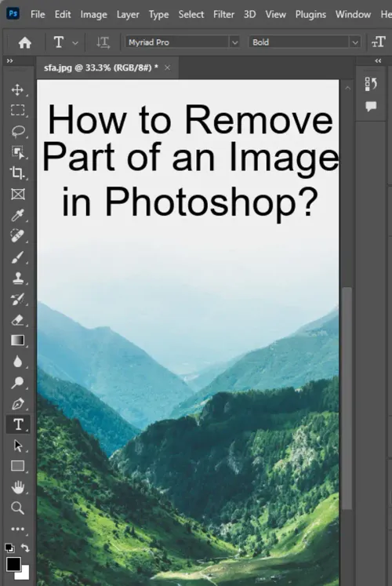Open the Type menu

coord(158,15)
